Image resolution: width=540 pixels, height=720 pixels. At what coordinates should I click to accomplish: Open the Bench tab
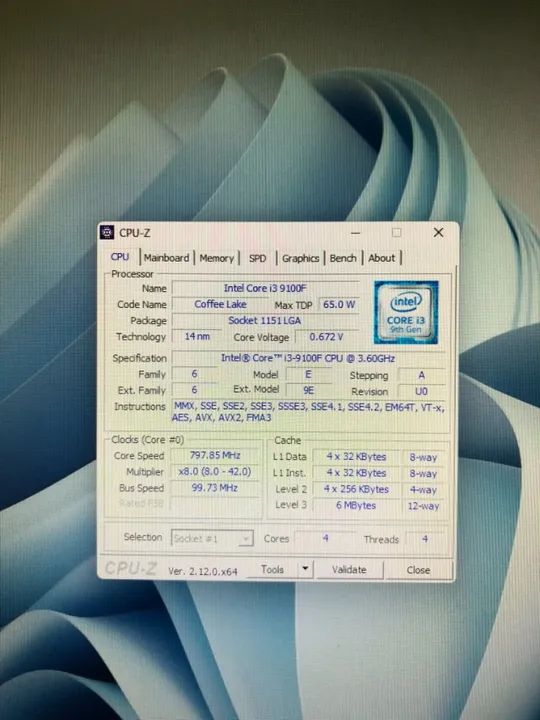tap(343, 259)
